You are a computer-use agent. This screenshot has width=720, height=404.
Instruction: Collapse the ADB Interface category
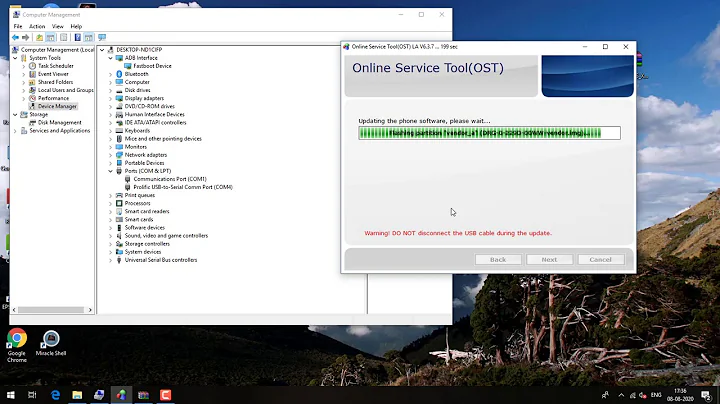(110, 58)
